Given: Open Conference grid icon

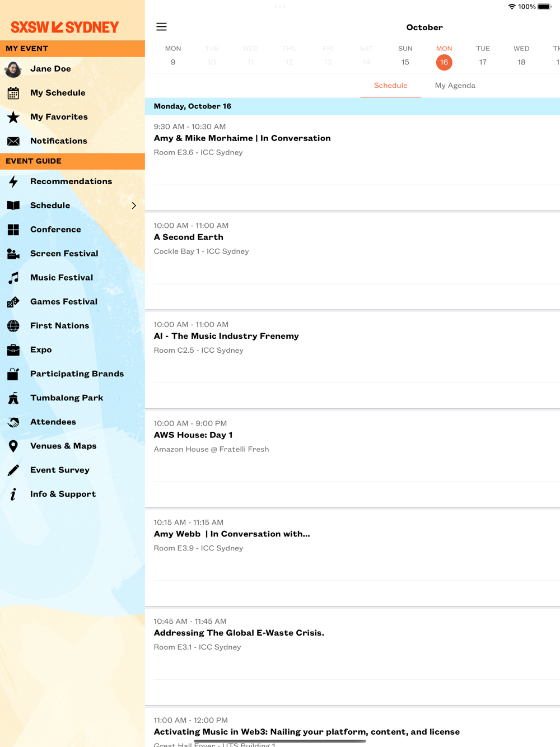Looking at the screenshot, I should tap(13, 230).
